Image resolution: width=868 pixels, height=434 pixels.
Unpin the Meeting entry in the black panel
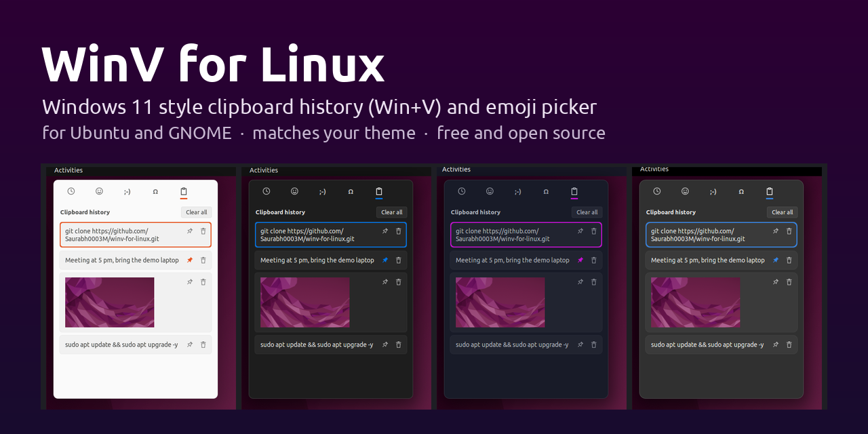(385, 260)
